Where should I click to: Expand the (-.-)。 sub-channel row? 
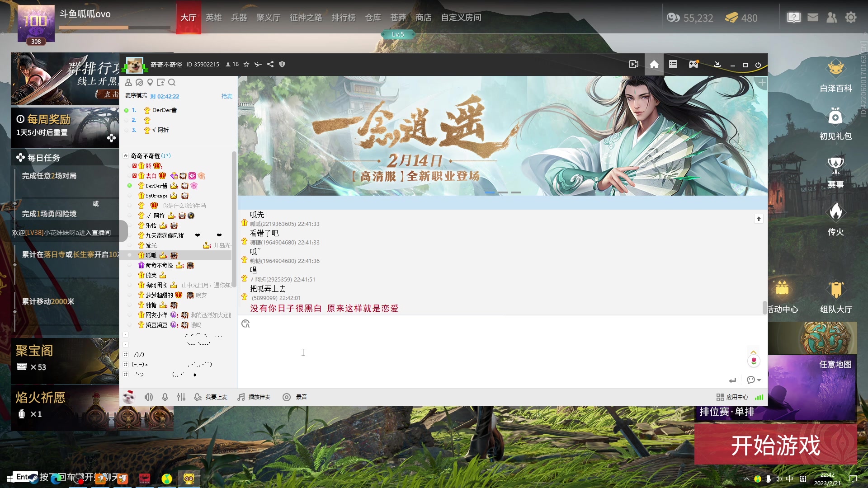(126, 364)
